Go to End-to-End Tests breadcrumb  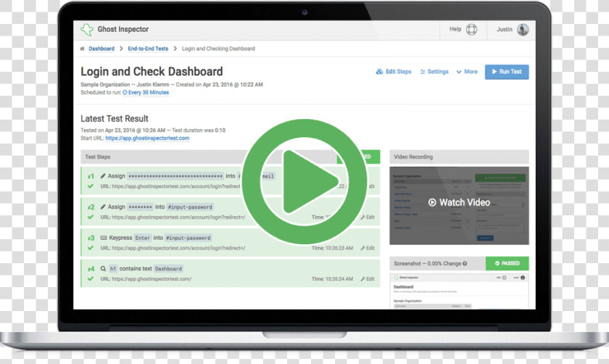(148, 49)
